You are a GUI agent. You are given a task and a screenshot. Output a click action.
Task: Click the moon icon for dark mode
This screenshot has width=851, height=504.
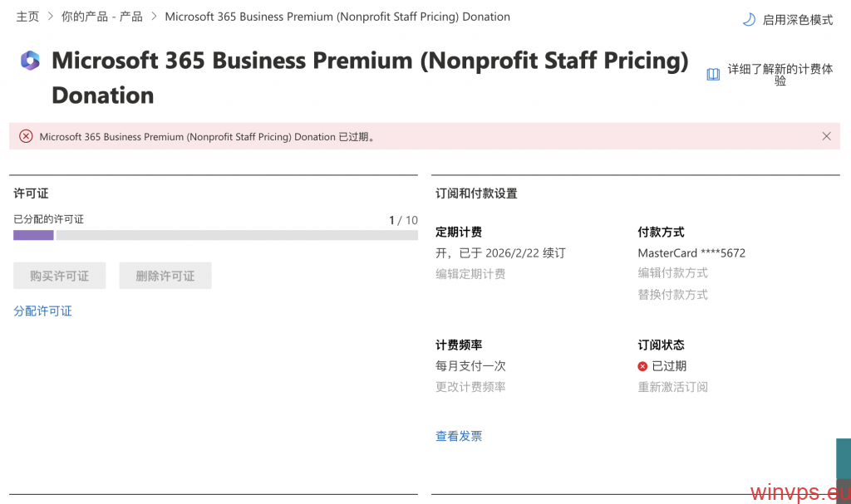point(748,20)
